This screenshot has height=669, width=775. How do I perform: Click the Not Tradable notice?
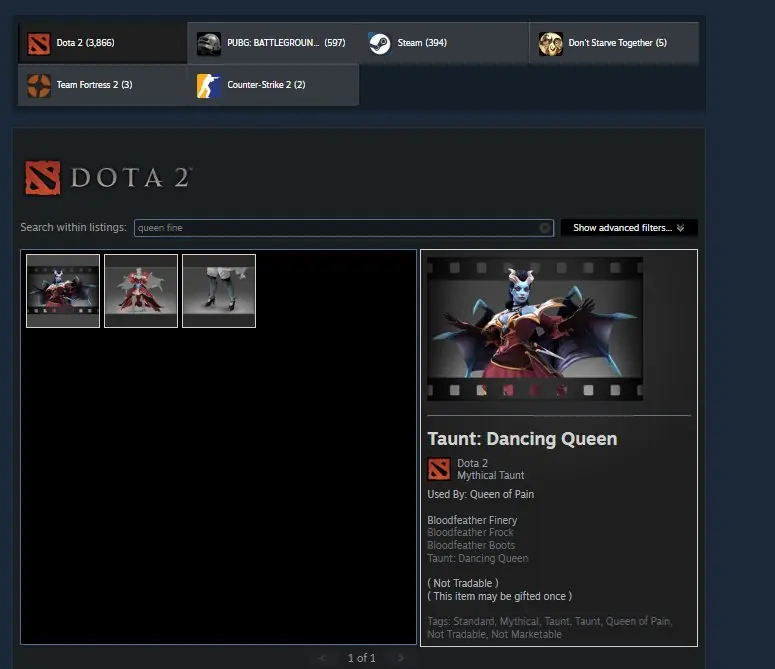click(463, 583)
